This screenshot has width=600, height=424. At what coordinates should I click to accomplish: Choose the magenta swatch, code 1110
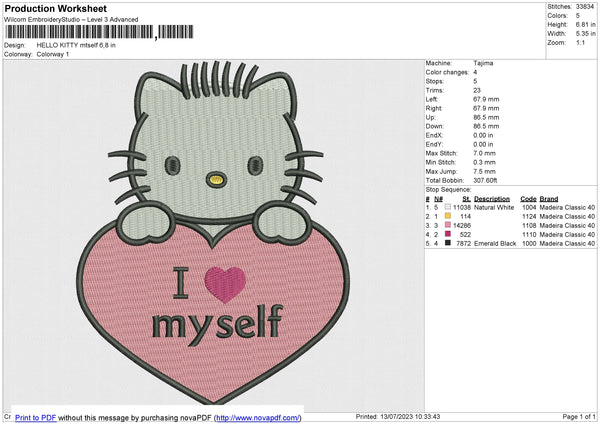[446, 234]
